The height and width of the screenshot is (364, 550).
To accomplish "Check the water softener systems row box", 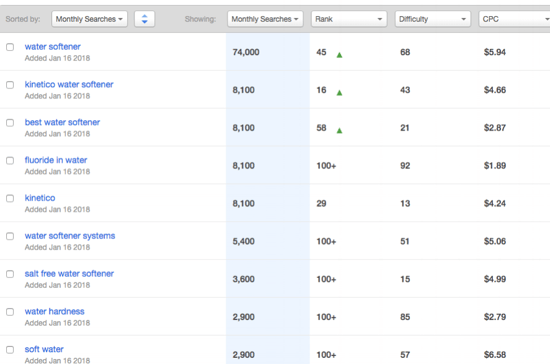I will coord(10,236).
